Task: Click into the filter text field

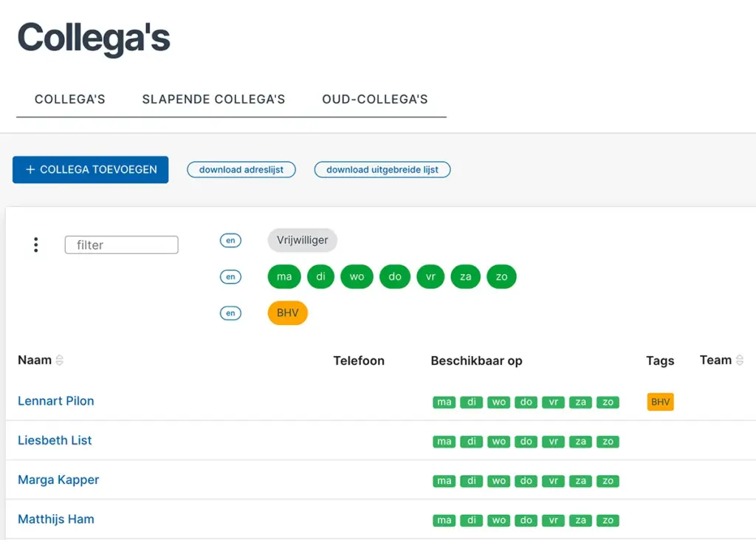Action: [x=121, y=245]
